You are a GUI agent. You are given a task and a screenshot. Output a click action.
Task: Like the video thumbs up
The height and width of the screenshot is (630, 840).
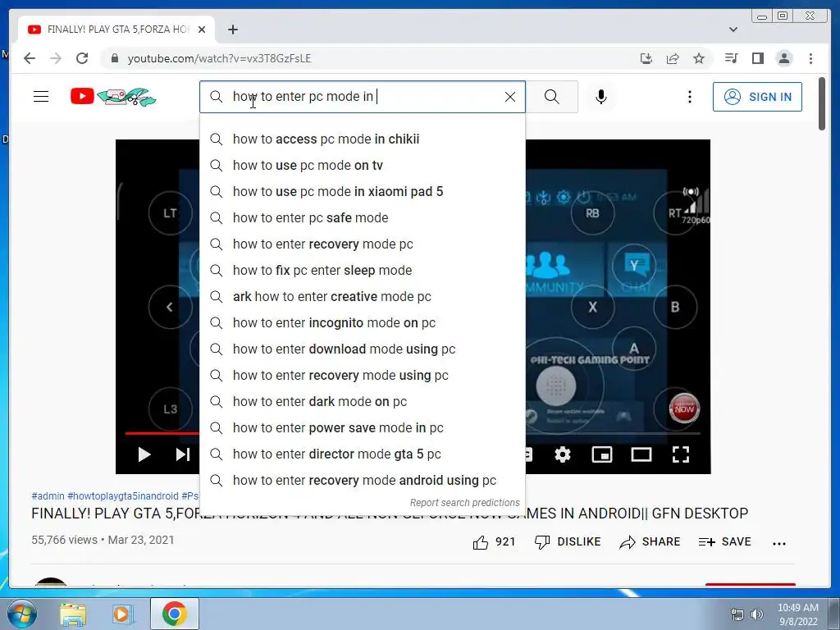coord(494,542)
